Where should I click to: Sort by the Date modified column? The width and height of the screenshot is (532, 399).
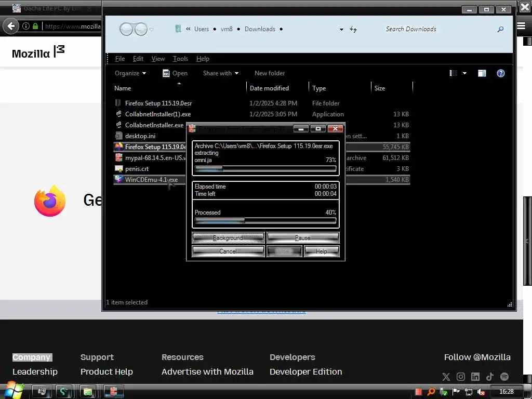click(x=277, y=88)
